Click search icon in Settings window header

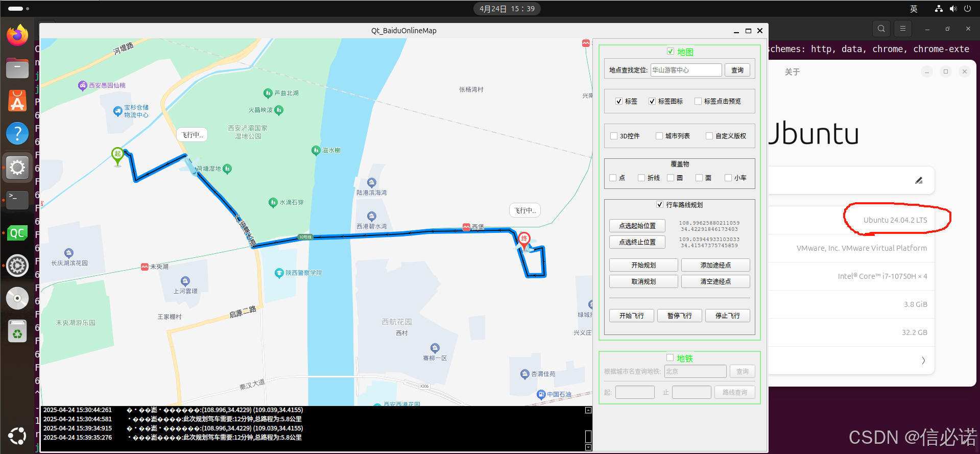pos(881,29)
